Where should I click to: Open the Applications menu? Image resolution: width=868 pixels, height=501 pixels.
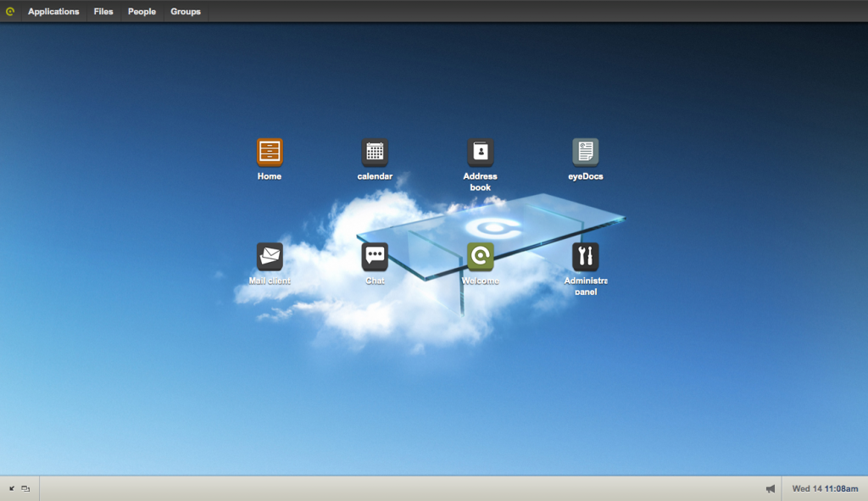[x=53, y=11]
